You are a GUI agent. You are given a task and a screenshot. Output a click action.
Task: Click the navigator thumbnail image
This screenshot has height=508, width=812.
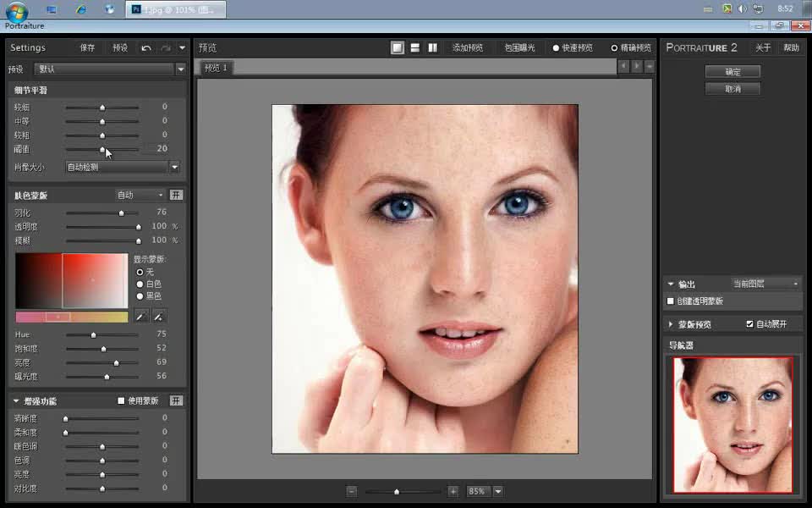coord(732,423)
